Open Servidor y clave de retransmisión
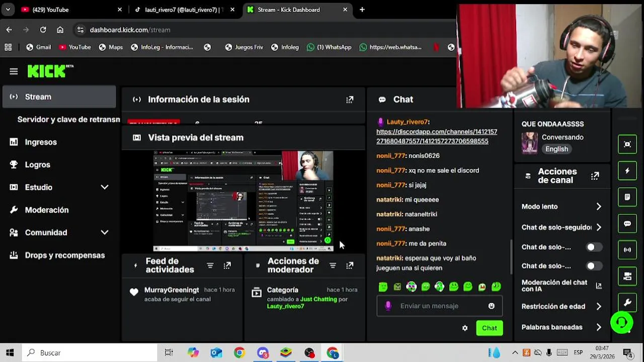The height and width of the screenshot is (362, 644). click(68, 120)
